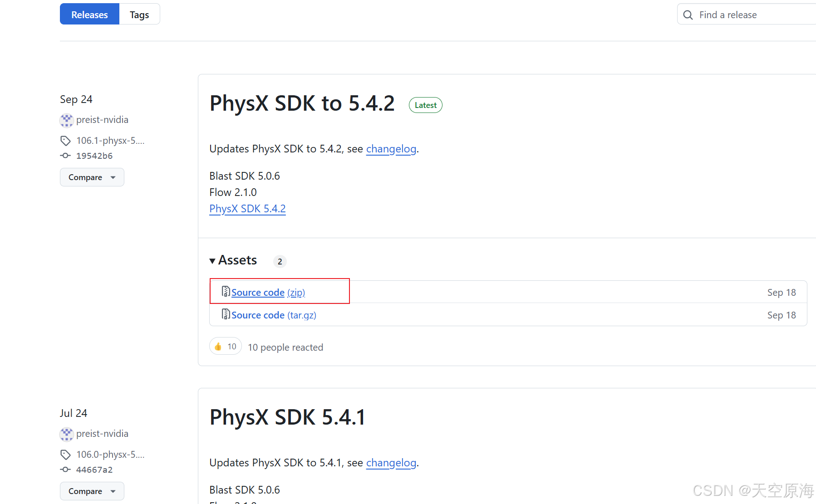
Task: Click the Latest badge
Action: tap(426, 105)
